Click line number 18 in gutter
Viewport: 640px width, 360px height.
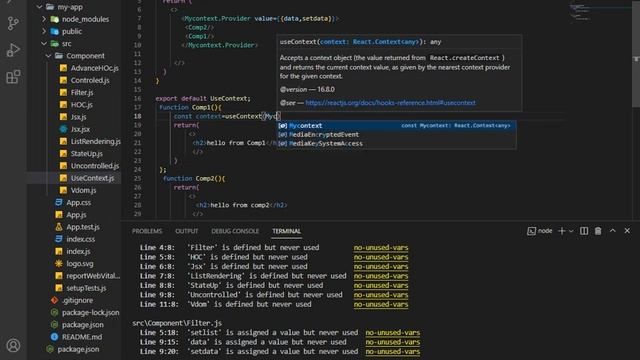[138, 116]
